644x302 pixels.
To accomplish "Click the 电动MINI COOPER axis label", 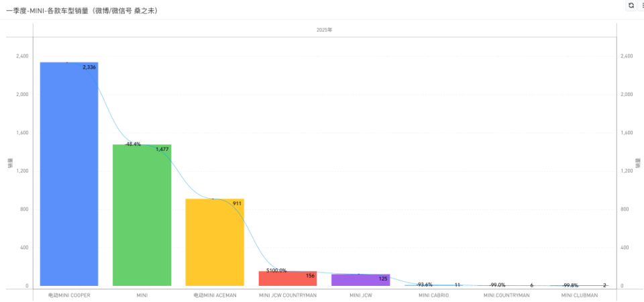I will 69,295.
